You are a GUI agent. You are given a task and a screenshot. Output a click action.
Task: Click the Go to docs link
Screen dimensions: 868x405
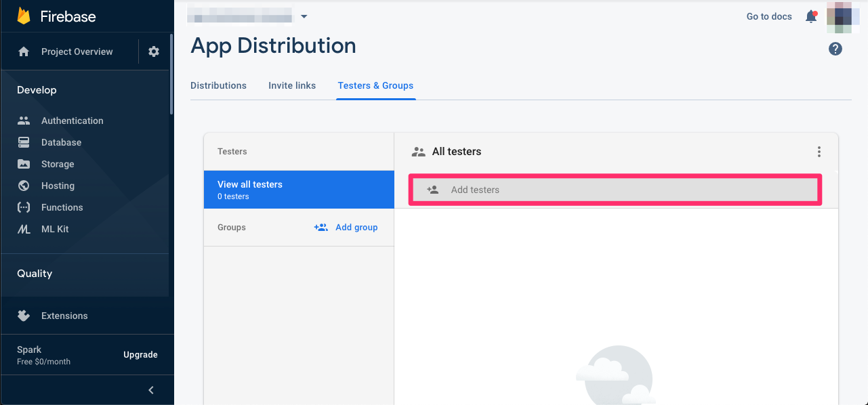[769, 16]
